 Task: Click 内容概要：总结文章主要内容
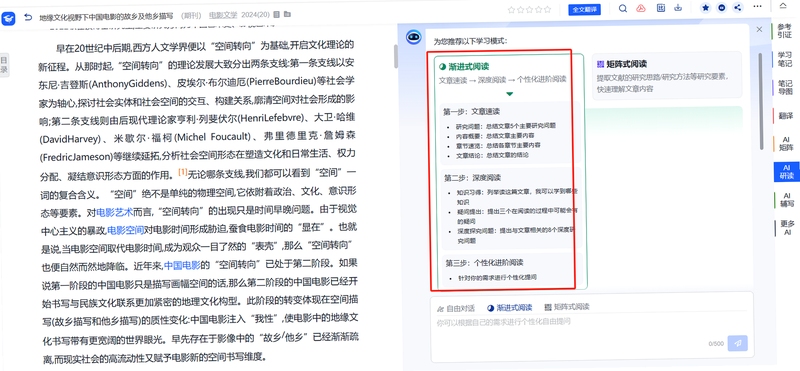[495, 136]
